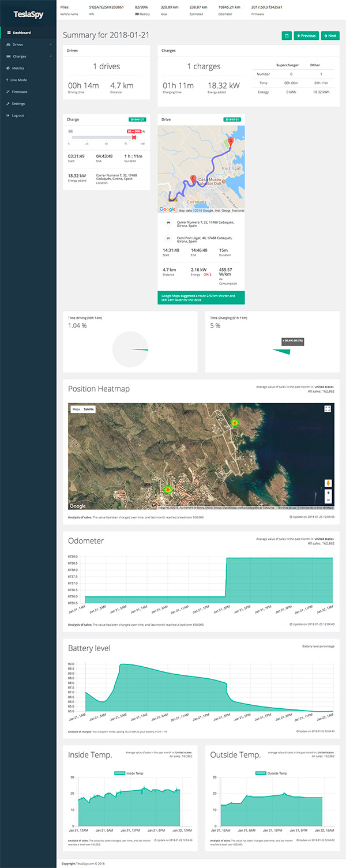Screen dimensions: 346x868
Task: Click the Dashboard grid icon
Action: (x=9, y=33)
